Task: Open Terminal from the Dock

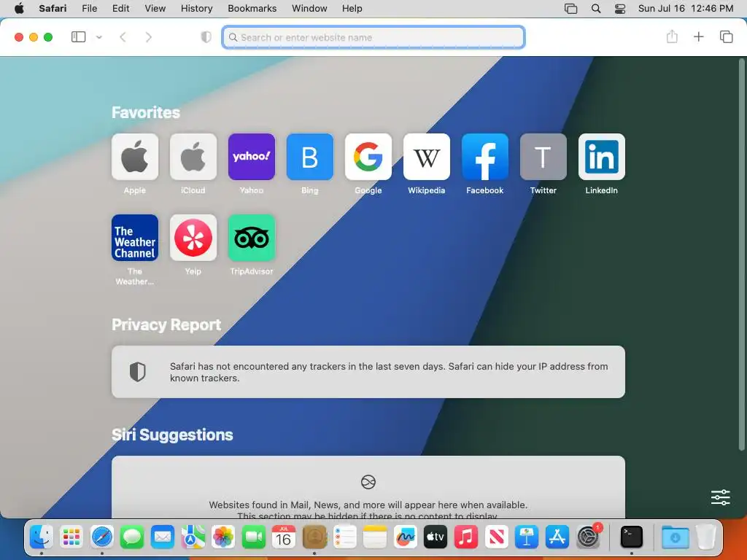Action: (x=632, y=537)
